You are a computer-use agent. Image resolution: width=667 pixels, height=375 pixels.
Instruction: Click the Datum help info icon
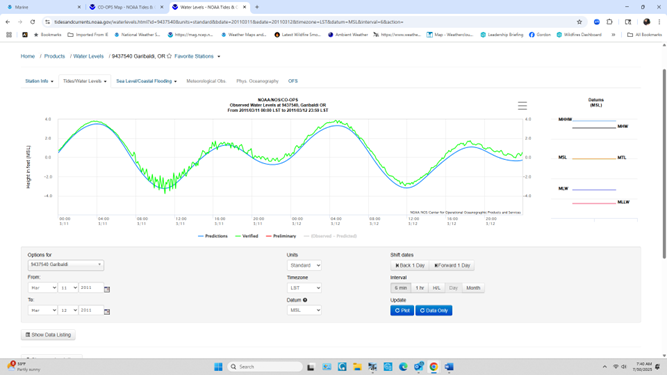(305, 300)
